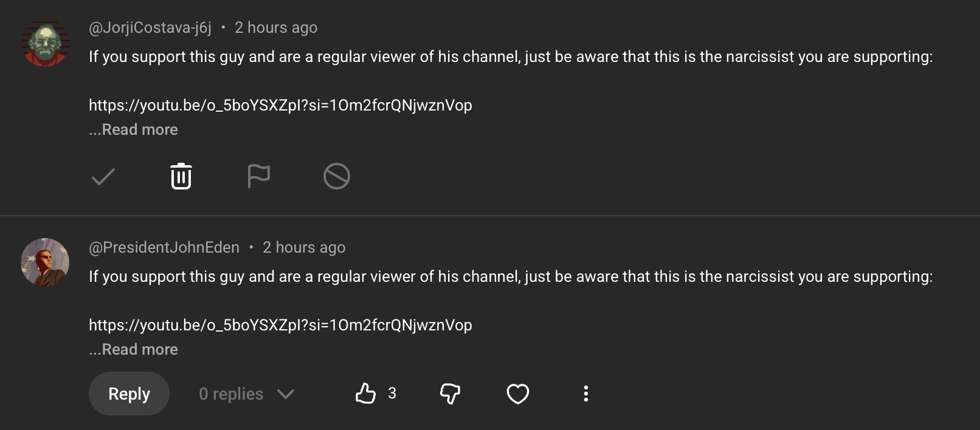Click the second comment's "2 hours ago" timestamp
This screenshot has height=430, width=980.
(x=304, y=247)
